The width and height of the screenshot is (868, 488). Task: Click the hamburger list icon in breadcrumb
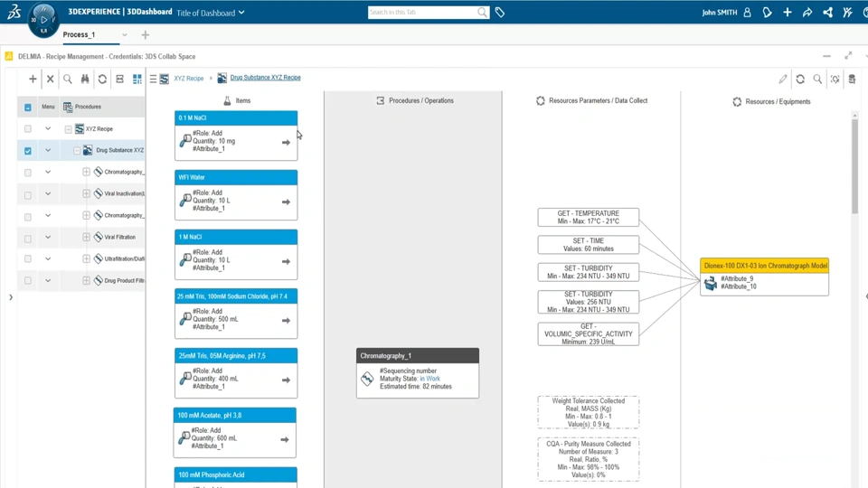[154, 80]
